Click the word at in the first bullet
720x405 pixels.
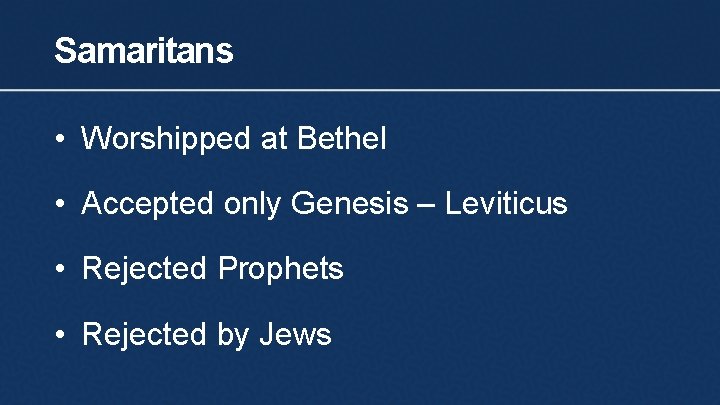274,139
